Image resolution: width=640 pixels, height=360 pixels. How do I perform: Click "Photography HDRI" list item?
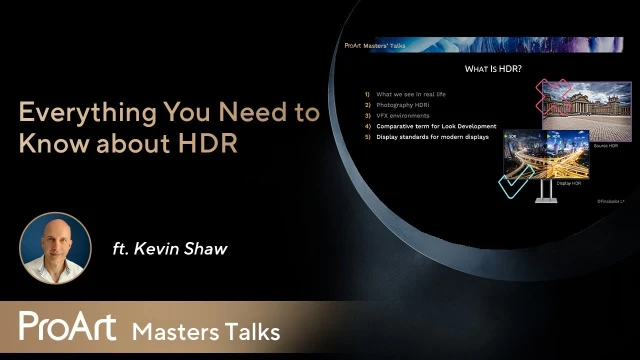coord(402,105)
